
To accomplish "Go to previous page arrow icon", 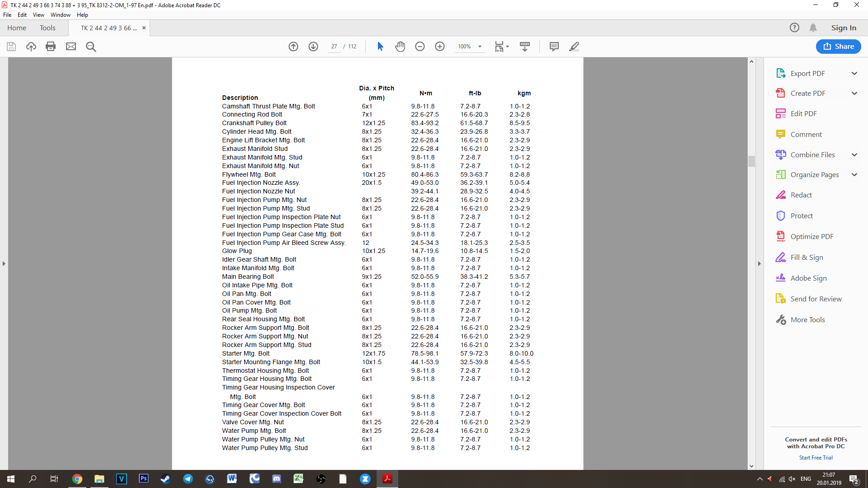I will pyautogui.click(x=293, y=47).
